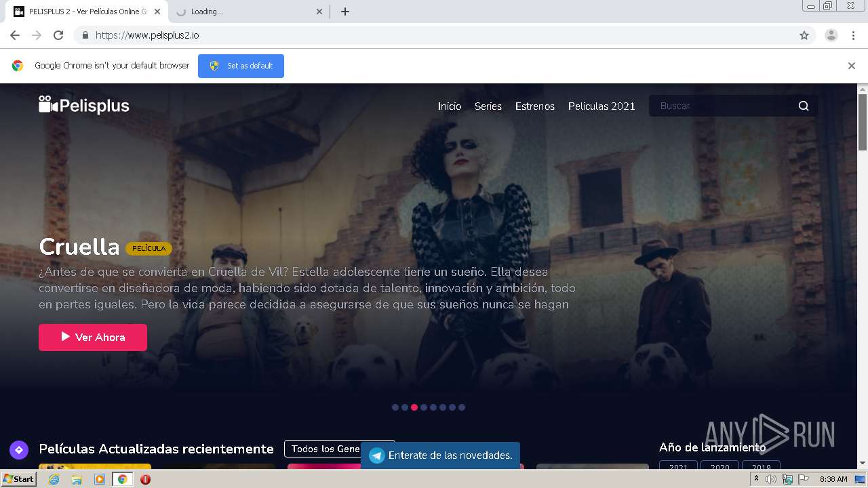Select the 2021 release year filter

tap(678, 466)
